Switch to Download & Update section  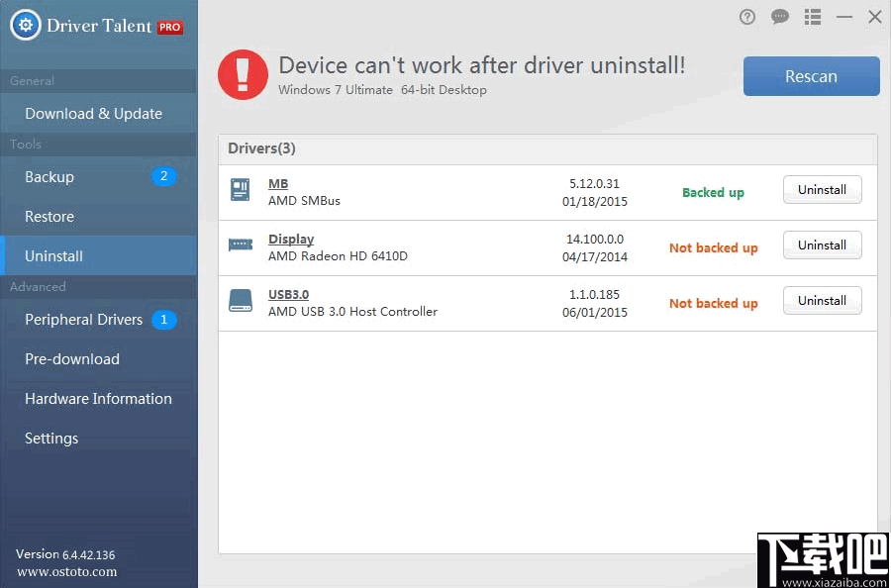coord(90,114)
